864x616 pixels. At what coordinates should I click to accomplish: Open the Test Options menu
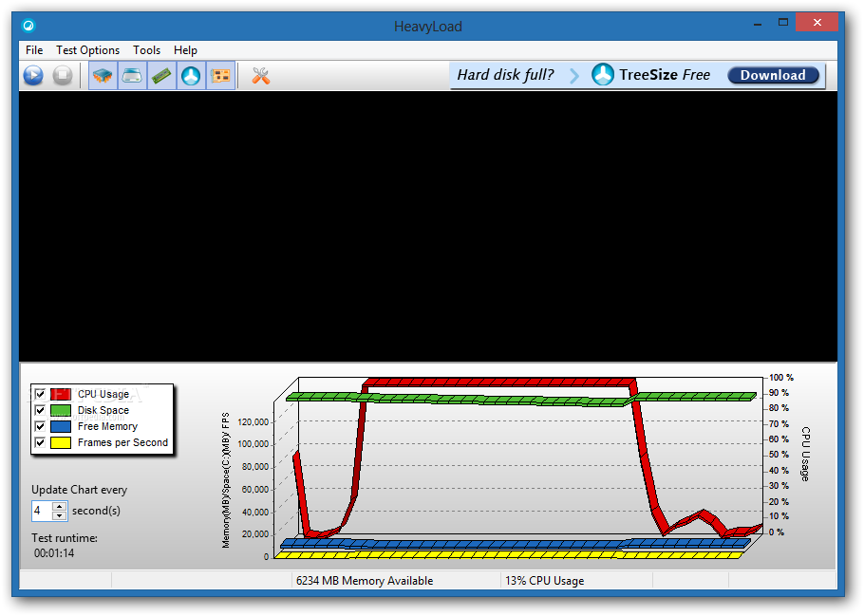87,50
